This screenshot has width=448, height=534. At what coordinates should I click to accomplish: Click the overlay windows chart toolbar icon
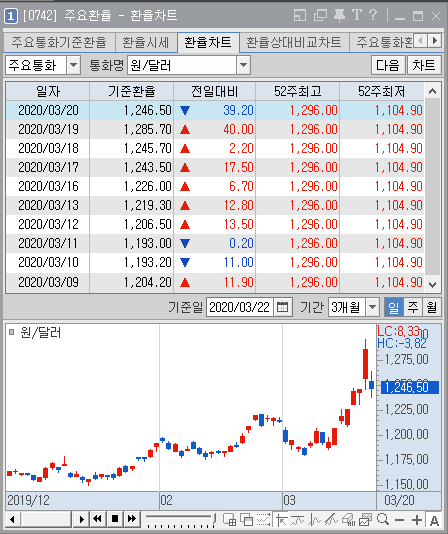pos(247,520)
